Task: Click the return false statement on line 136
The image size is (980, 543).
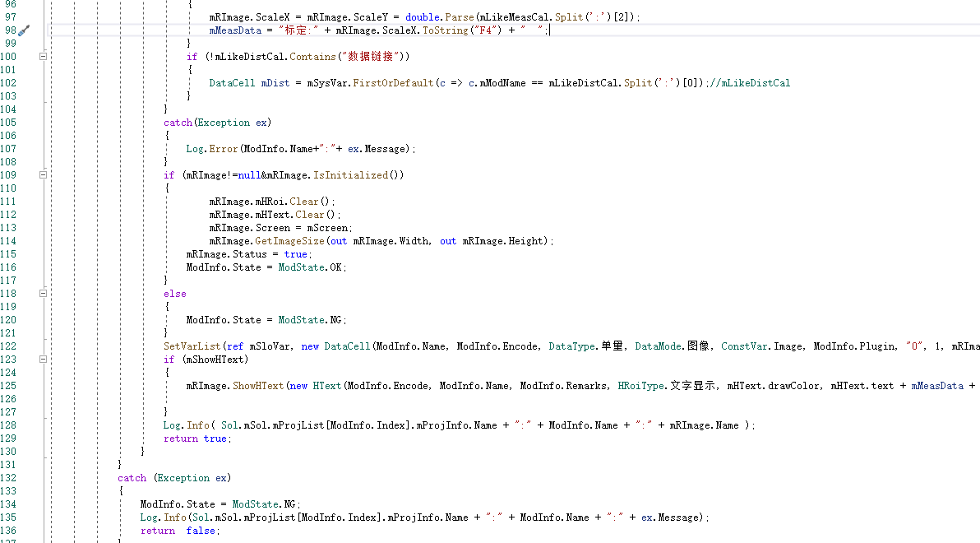Action: [x=178, y=531]
